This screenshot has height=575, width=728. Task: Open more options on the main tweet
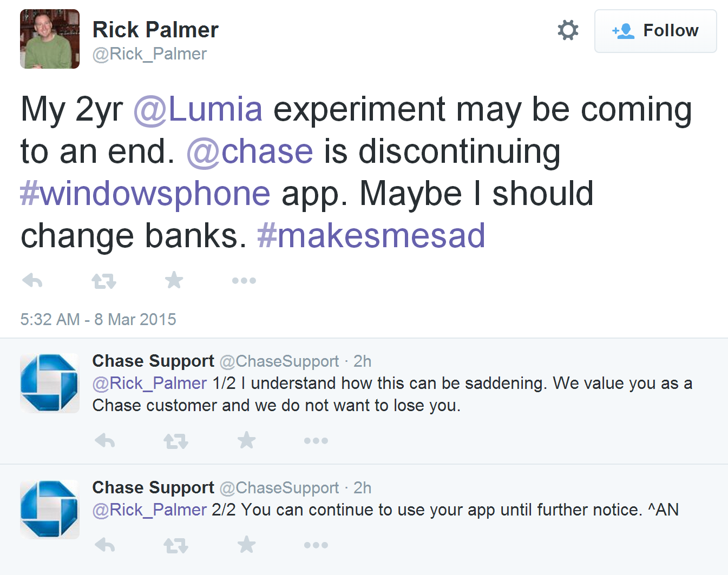pos(244,281)
